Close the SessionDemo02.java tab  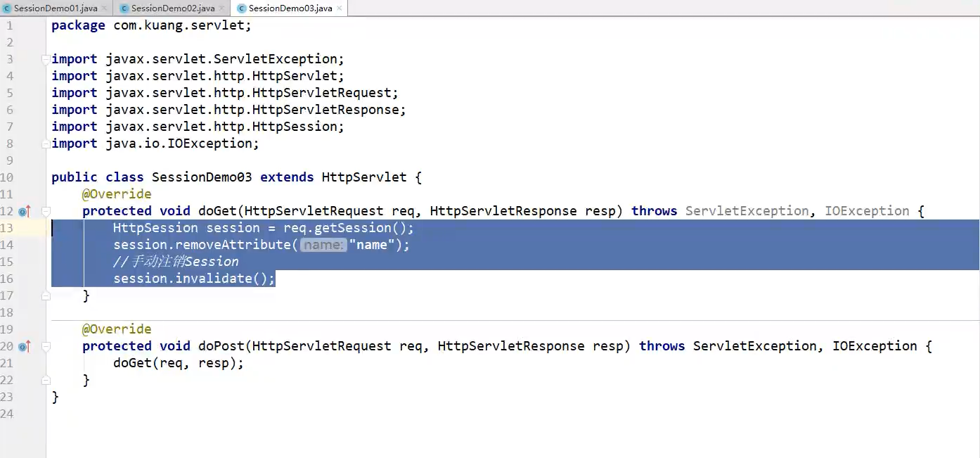(x=223, y=8)
